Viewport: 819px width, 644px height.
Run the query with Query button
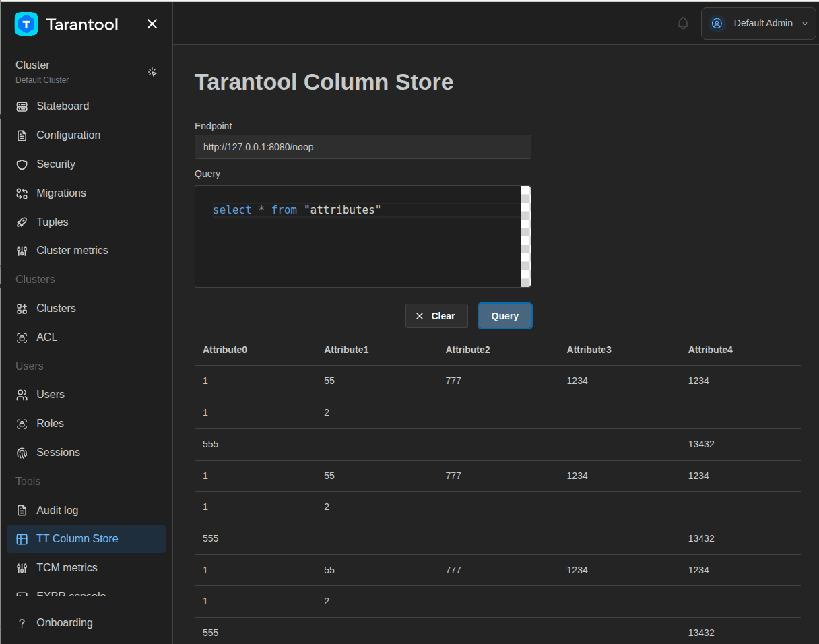(x=505, y=316)
